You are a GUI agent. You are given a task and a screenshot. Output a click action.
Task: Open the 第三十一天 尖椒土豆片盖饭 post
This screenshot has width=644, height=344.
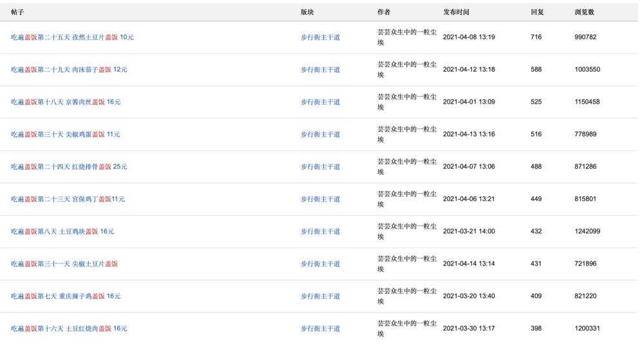[x=64, y=264]
